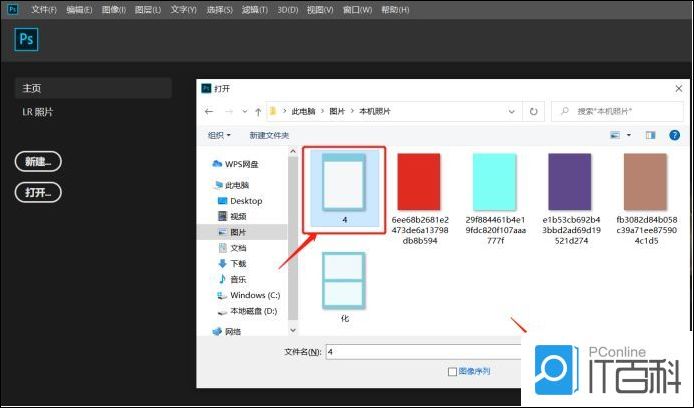
Task: Open the view mode dropdown arrow
Action: (629, 135)
